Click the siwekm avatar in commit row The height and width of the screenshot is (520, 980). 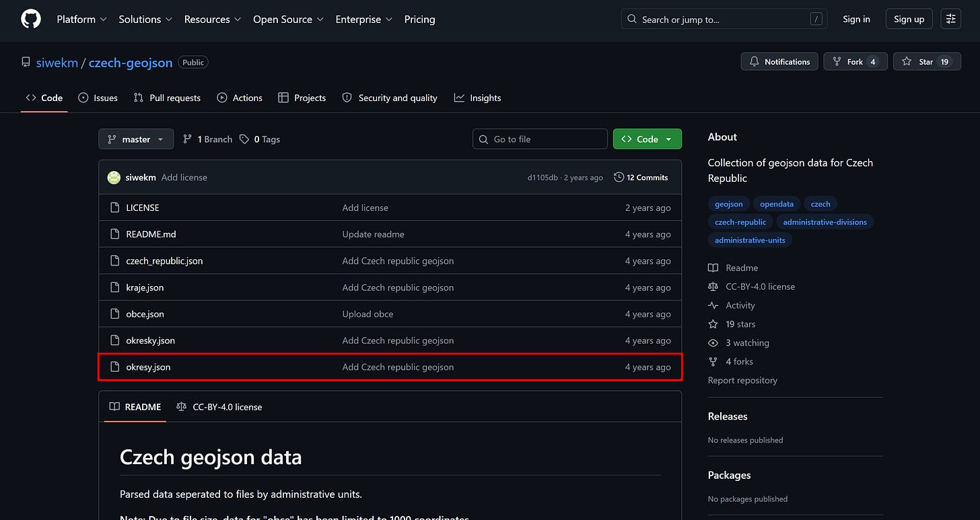click(x=114, y=177)
